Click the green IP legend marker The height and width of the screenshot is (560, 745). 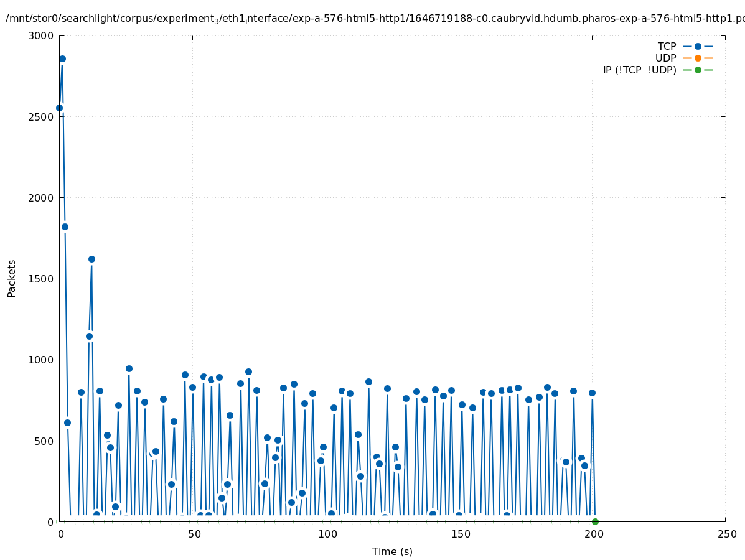click(x=698, y=70)
